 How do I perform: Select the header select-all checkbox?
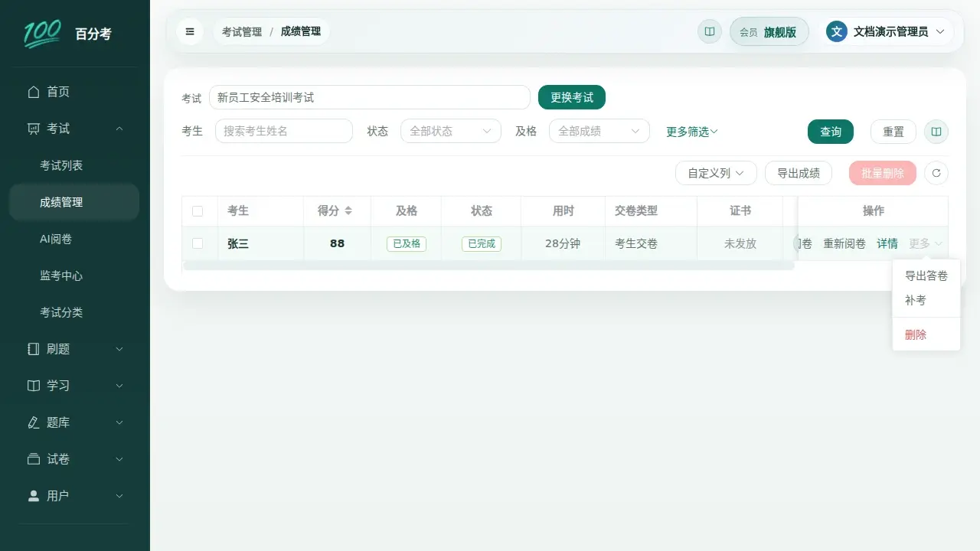pyautogui.click(x=198, y=211)
